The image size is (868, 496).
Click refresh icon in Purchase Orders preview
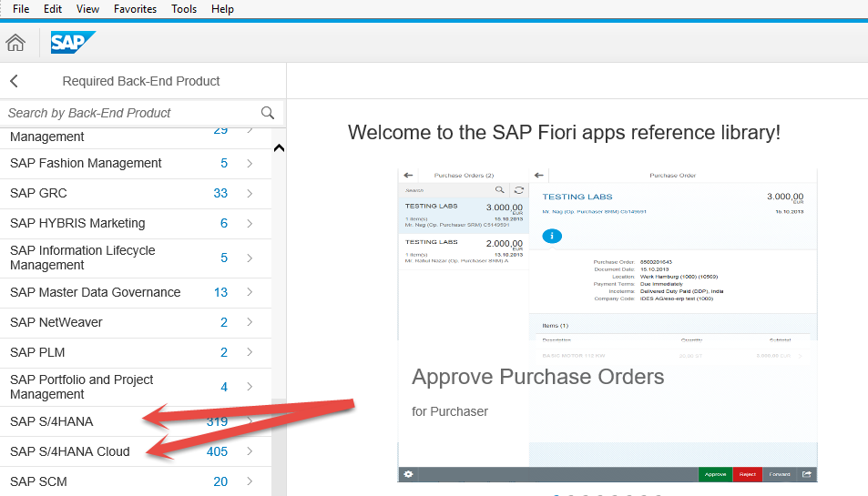[x=518, y=189]
